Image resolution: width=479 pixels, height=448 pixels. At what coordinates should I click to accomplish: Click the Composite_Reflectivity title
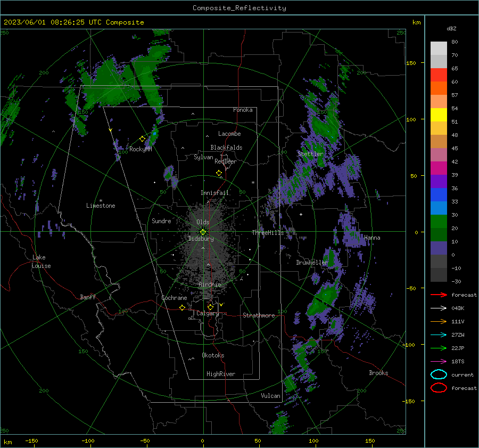pos(240,8)
